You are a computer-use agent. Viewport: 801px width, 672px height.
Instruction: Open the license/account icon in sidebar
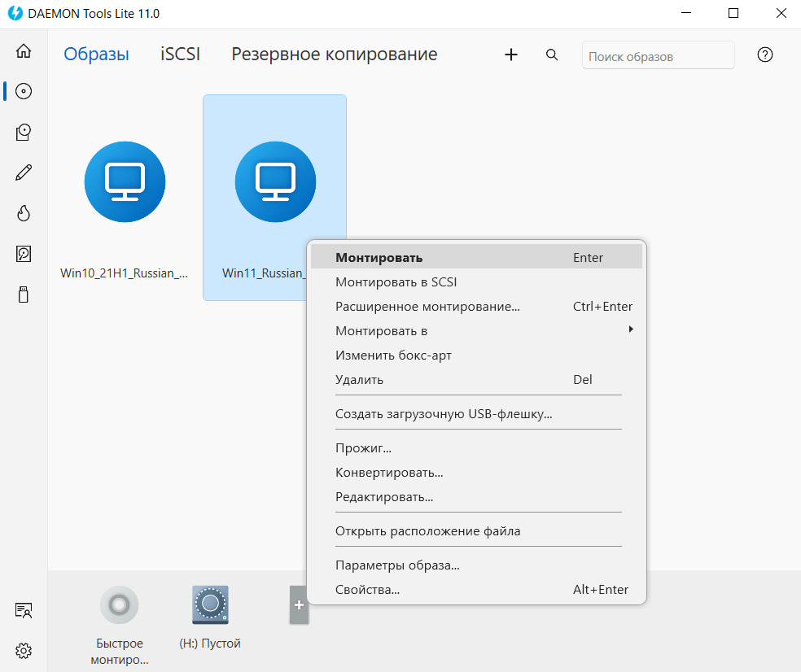tap(24, 610)
